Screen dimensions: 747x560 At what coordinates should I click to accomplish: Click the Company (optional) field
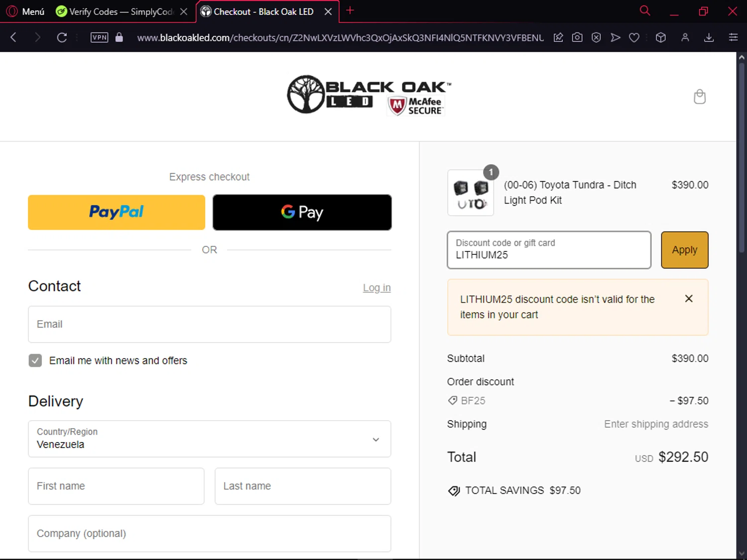click(x=210, y=533)
